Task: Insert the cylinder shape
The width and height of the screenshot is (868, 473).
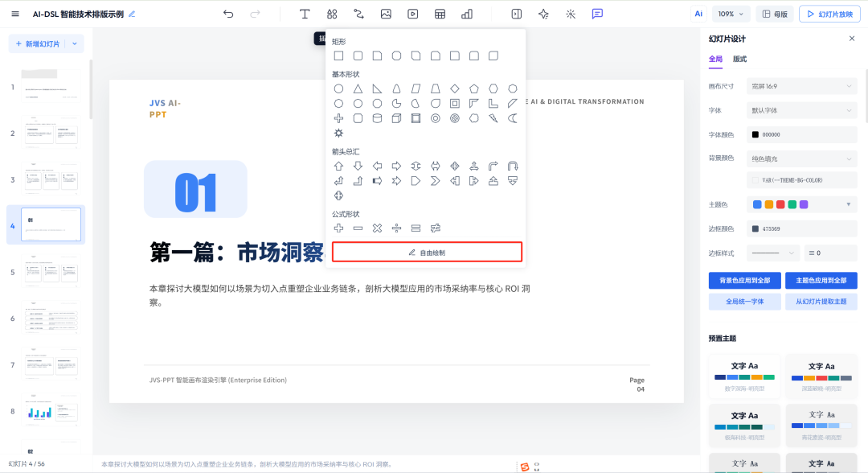Action: pos(377,118)
